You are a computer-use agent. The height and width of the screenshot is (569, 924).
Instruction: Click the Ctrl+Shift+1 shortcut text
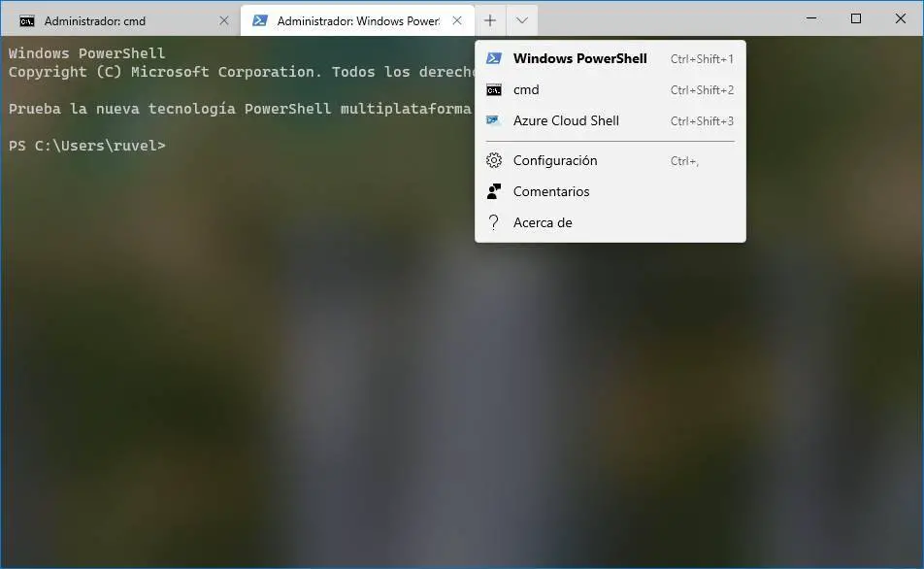pos(702,59)
